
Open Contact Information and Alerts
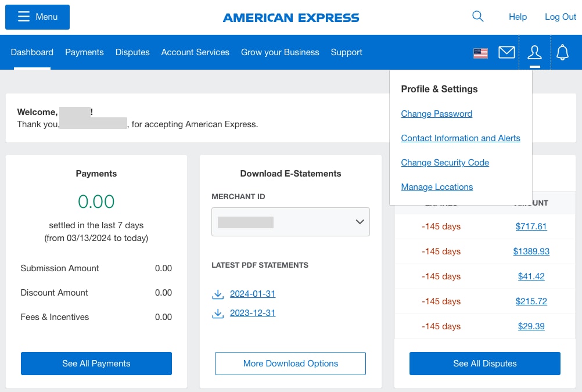tap(461, 138)
